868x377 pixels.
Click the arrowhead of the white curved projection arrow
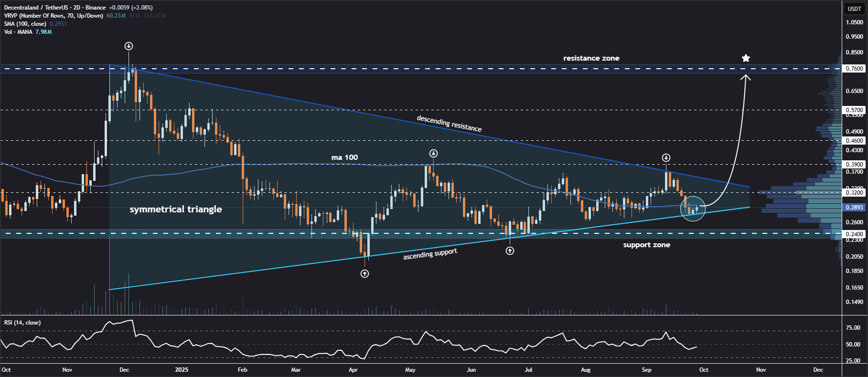tap(745, 76)
